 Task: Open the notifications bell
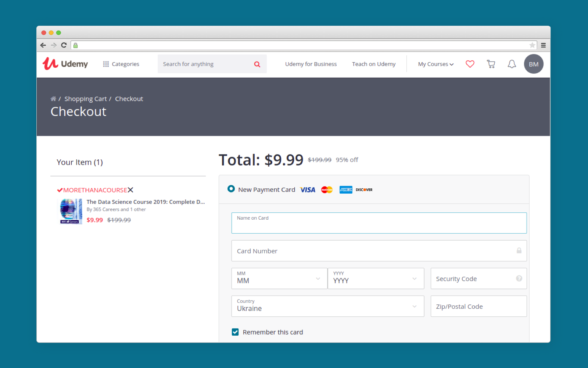(x=512, y=64)
